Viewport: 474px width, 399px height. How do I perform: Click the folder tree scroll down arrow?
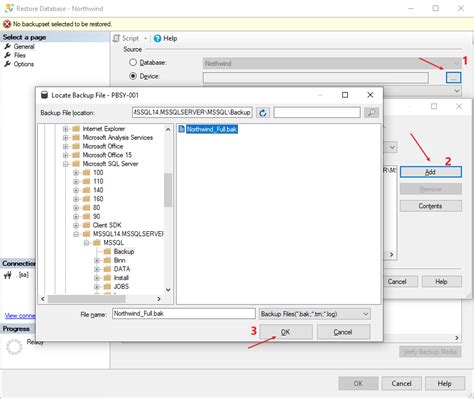(x=168, y=290)
